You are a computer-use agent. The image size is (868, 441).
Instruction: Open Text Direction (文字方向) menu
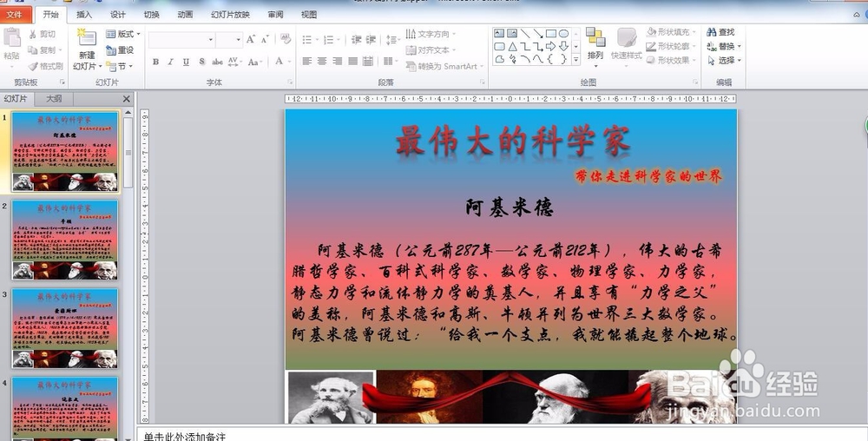click(431, 35)
